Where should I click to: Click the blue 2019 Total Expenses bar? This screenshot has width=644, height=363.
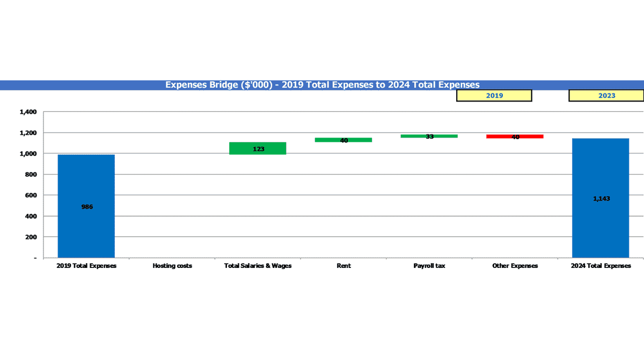[86, 206]
